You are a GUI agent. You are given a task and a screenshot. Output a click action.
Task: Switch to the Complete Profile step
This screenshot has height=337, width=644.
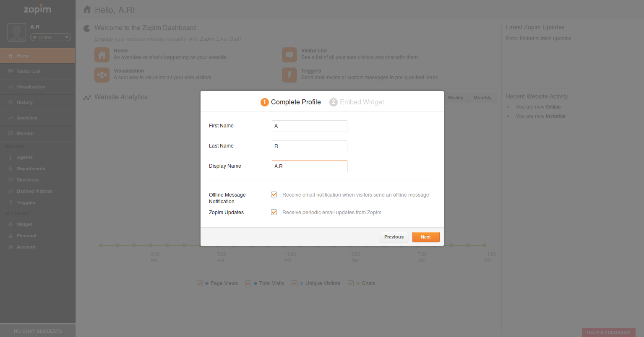291,102
